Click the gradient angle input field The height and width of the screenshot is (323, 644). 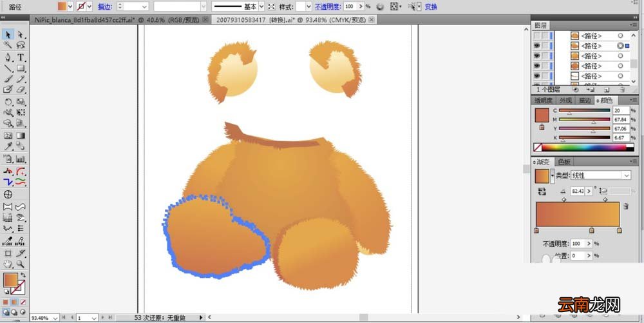click(578, 191)
